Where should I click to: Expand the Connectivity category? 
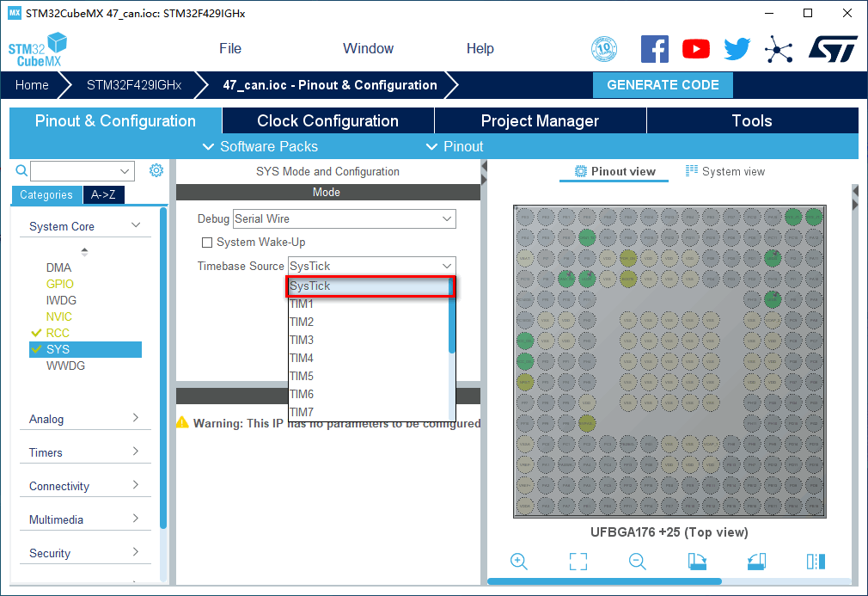coord(84,486)
